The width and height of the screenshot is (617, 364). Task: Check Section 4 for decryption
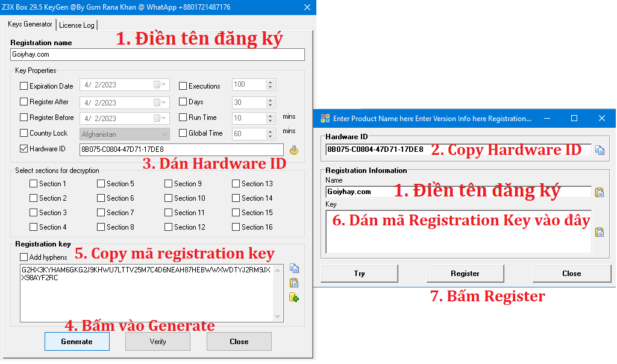tap(34, 227)
